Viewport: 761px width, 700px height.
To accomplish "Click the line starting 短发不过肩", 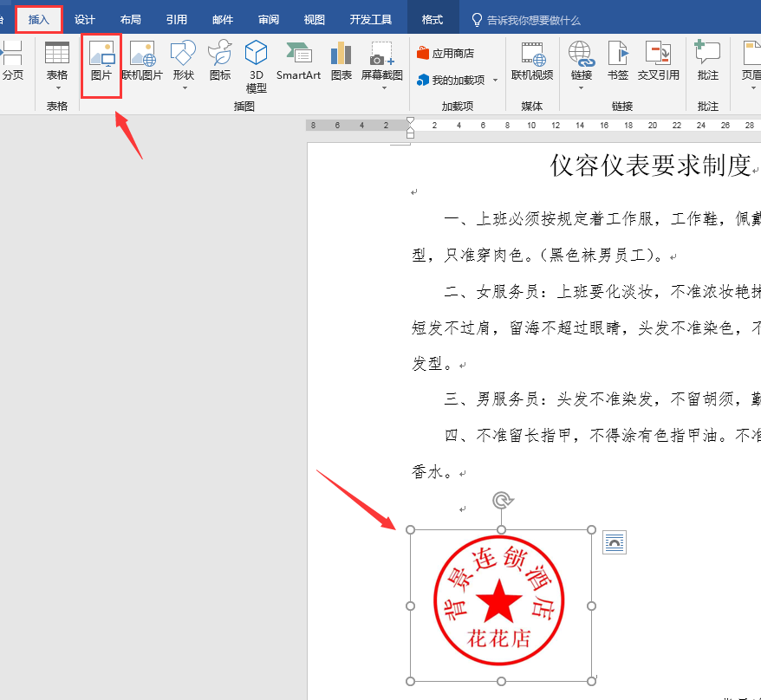I will (586, 328).
